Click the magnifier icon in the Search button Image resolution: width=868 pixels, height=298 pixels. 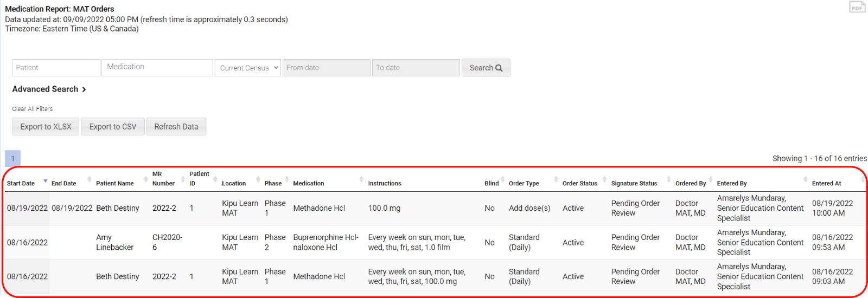pos(499,68)
